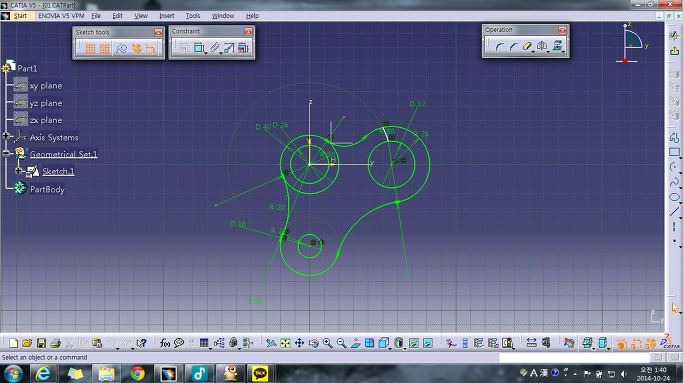This screenshot has height=383, width=683.
Task: Open the Edit menu
Action: coord(118,16)
